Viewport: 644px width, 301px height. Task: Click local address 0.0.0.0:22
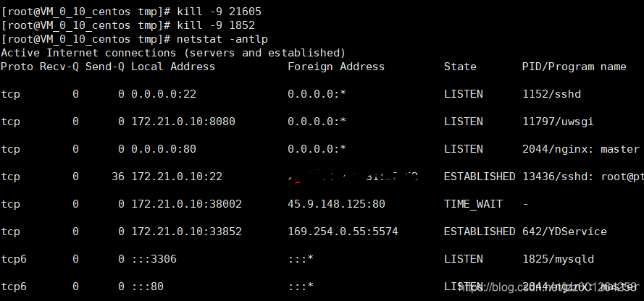pyautogui.click(x=164, y=94)
